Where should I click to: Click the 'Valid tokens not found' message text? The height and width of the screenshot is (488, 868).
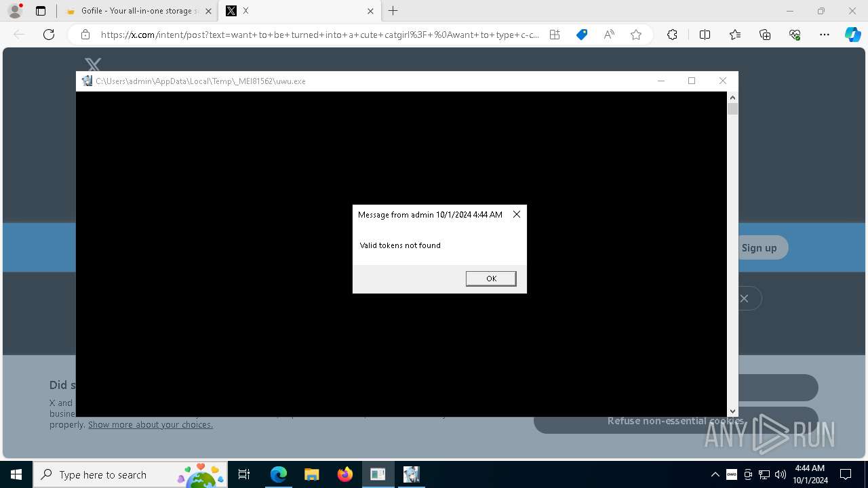point(400,245)
